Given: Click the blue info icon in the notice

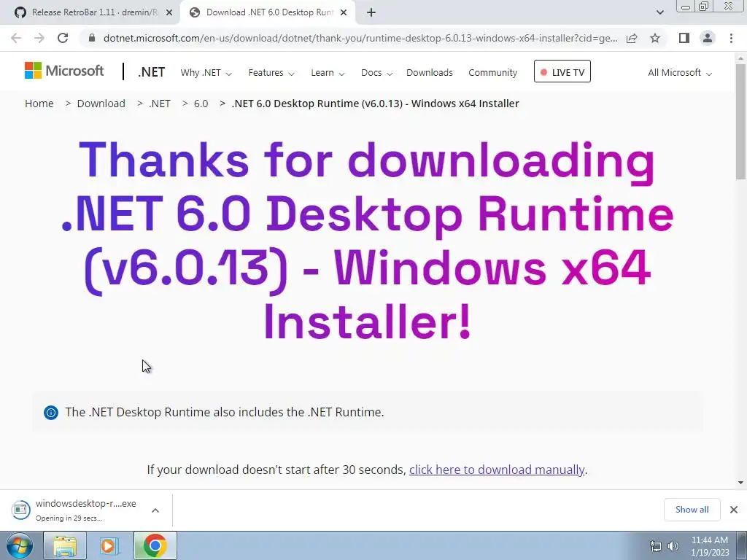Looking at the screenshot, I should point(51,413).
